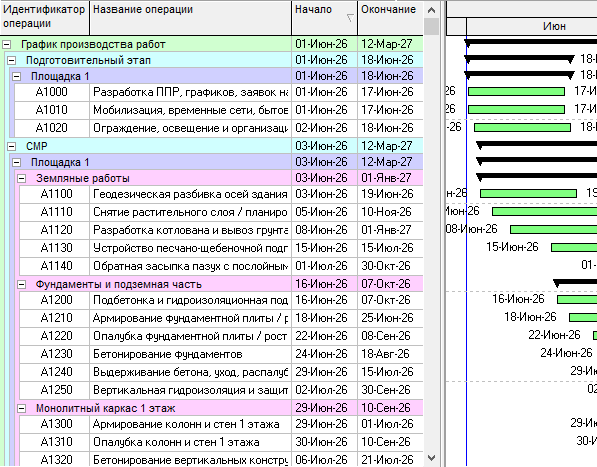
Task: Click the scrollbar down arrow
Action: (x=431, y=458)
